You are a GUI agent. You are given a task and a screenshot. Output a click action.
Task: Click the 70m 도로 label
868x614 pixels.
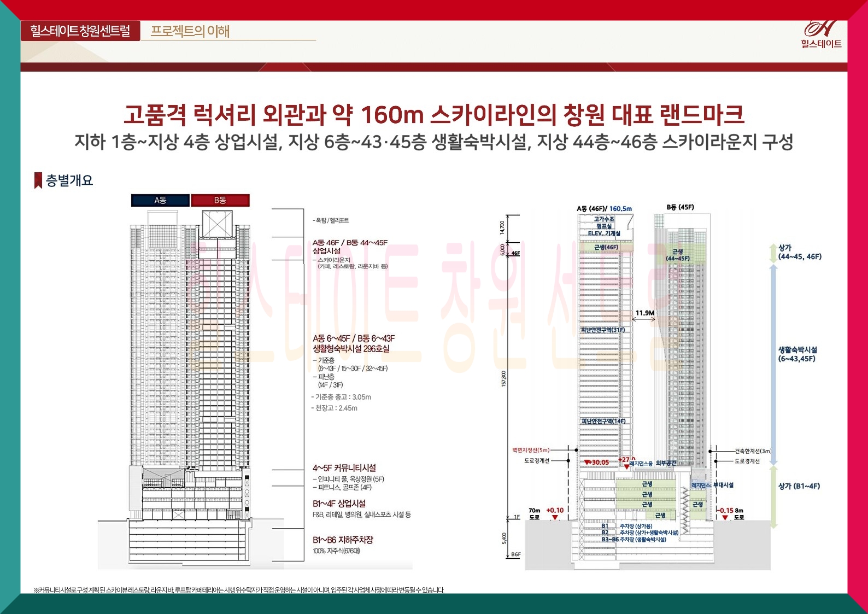[x=534, y=513]
